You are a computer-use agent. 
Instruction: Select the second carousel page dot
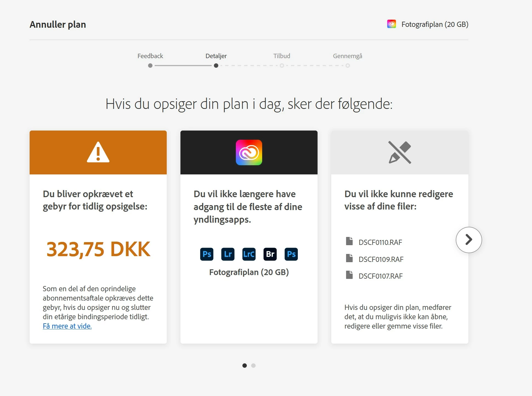tap(253, 366)
